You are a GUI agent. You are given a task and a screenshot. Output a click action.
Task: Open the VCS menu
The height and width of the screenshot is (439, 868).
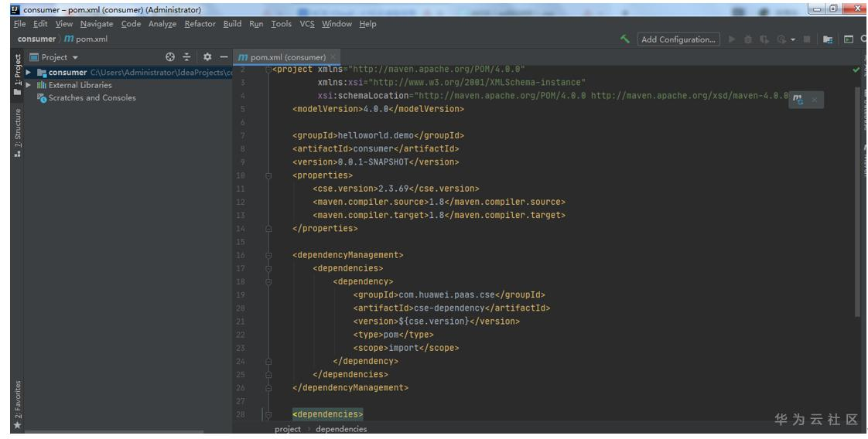307,24
